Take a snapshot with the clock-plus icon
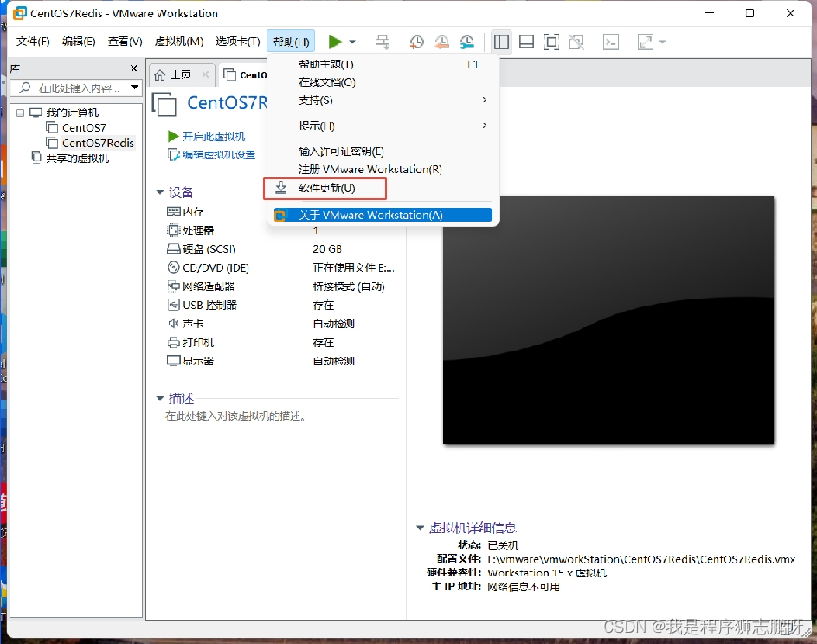The image size is (817, 644). [x=416, y=42]
